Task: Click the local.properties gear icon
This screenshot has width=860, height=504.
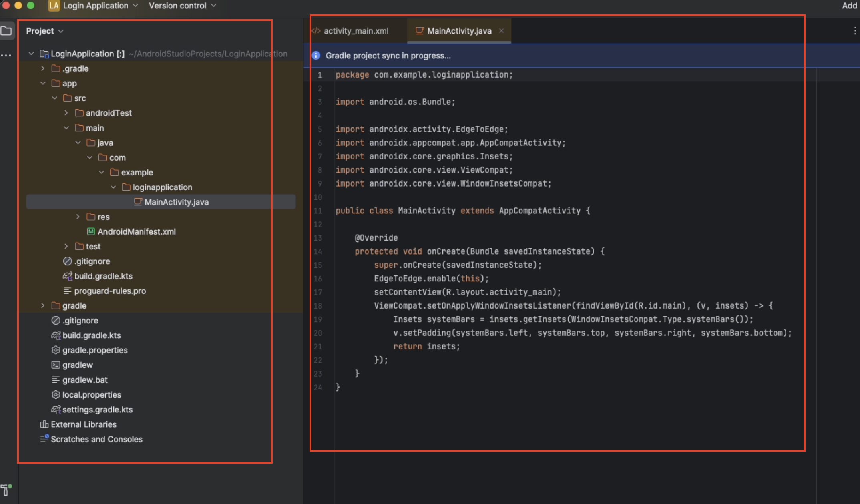Action: point(56,394)
